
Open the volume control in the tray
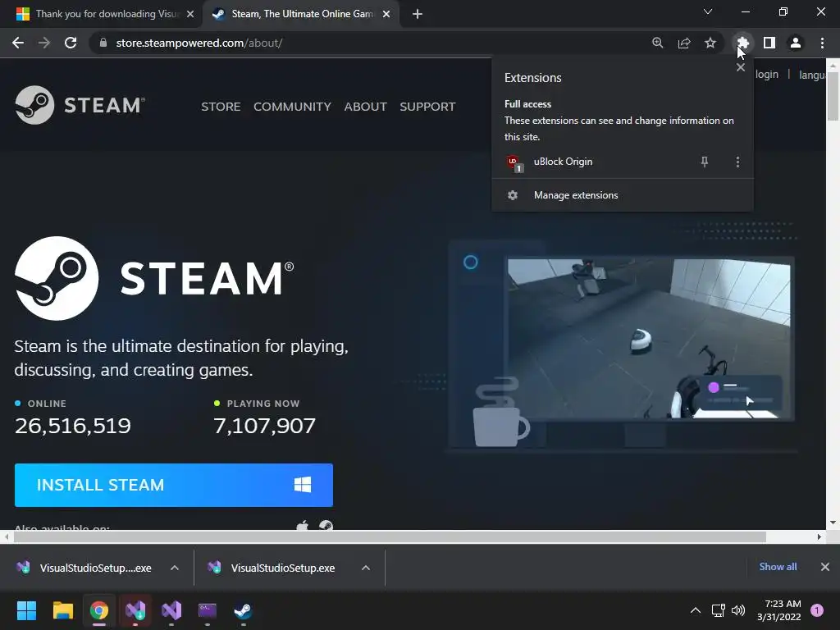pos(738,610)
